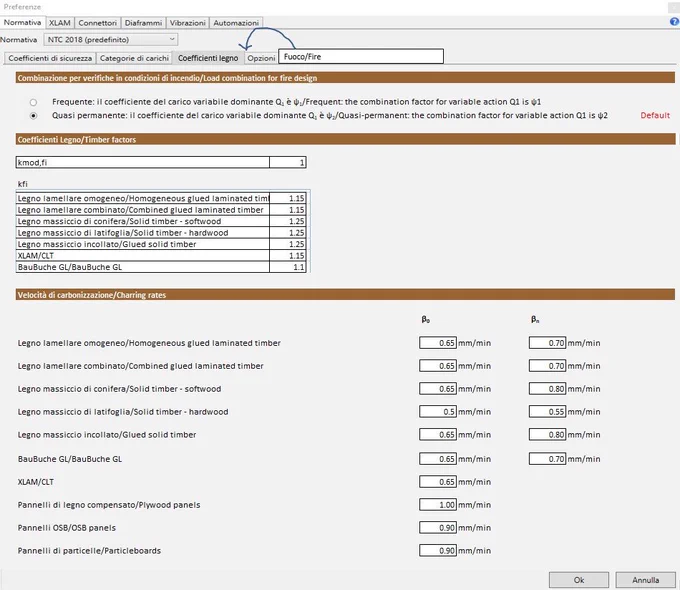Select the XLAM/CLT row label in kfi table

[143, 256]
